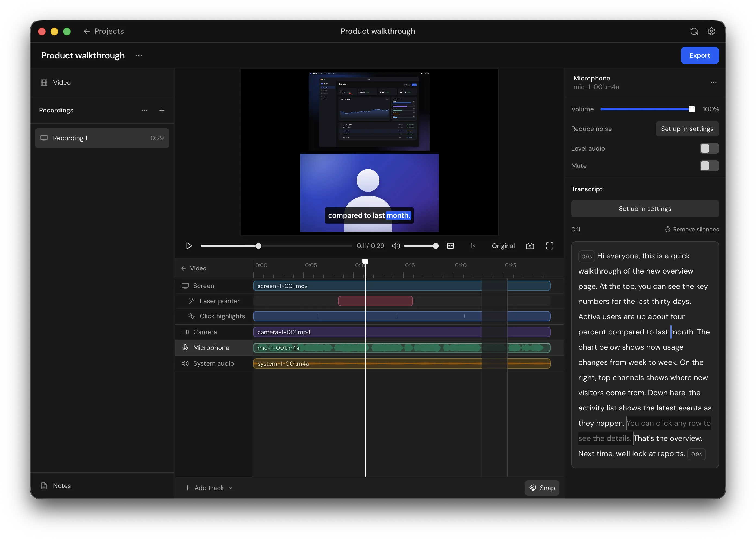Screen dimensions: 756x539
Task: Enable the Level audio toggle
Action: pyautogui.click(x=709, y=148)
